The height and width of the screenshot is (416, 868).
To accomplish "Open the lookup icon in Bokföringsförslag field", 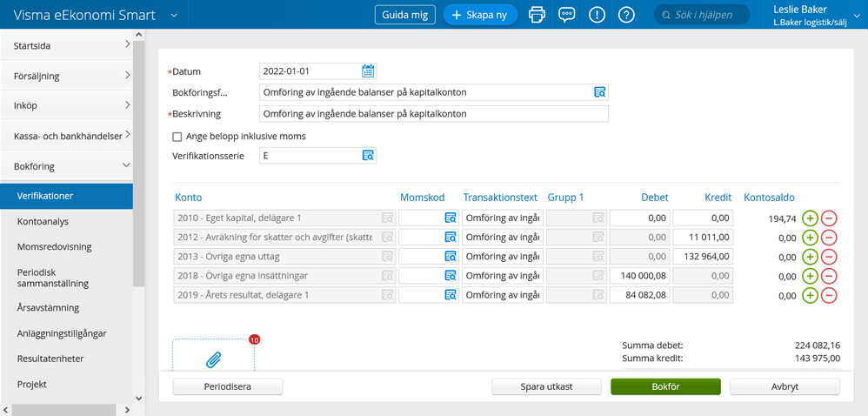I will (600, 92).
